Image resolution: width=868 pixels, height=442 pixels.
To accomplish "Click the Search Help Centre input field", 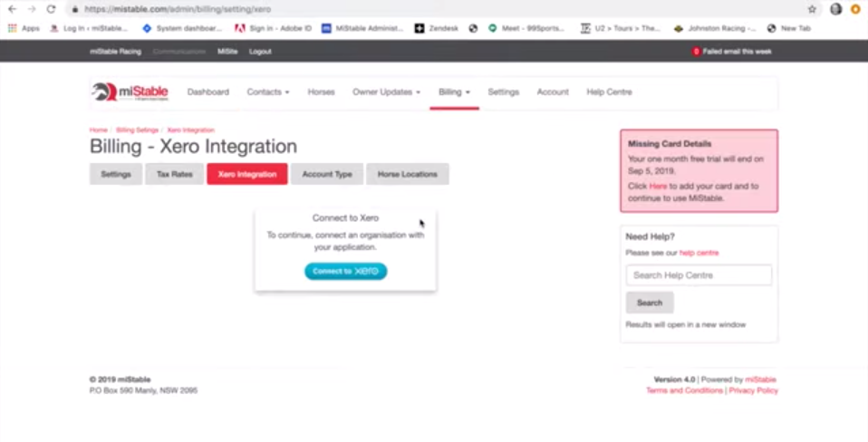I will tap(699, 275).
